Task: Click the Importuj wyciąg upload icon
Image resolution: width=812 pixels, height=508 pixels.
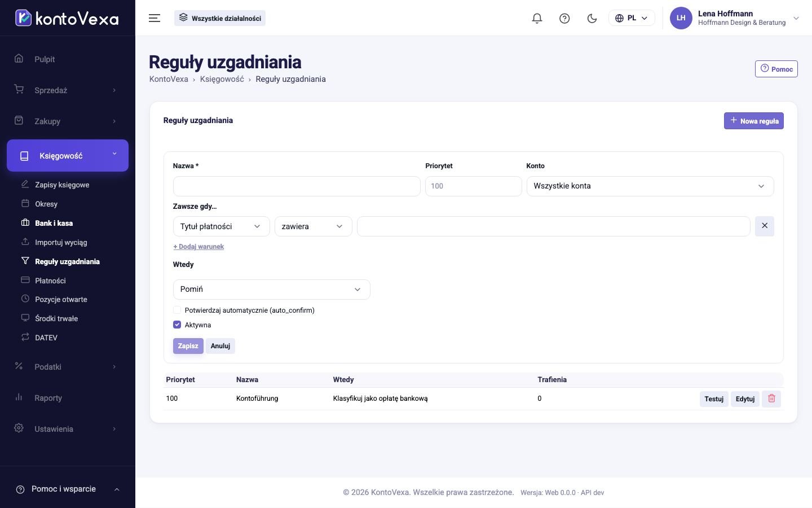Action: [25, 242]
